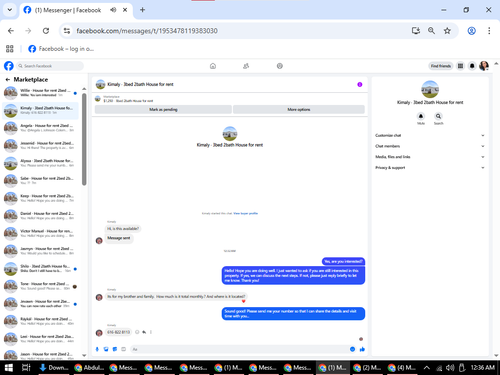Expand Privacy & support section
The image size is (500, 375).
[x=429, y=168]
